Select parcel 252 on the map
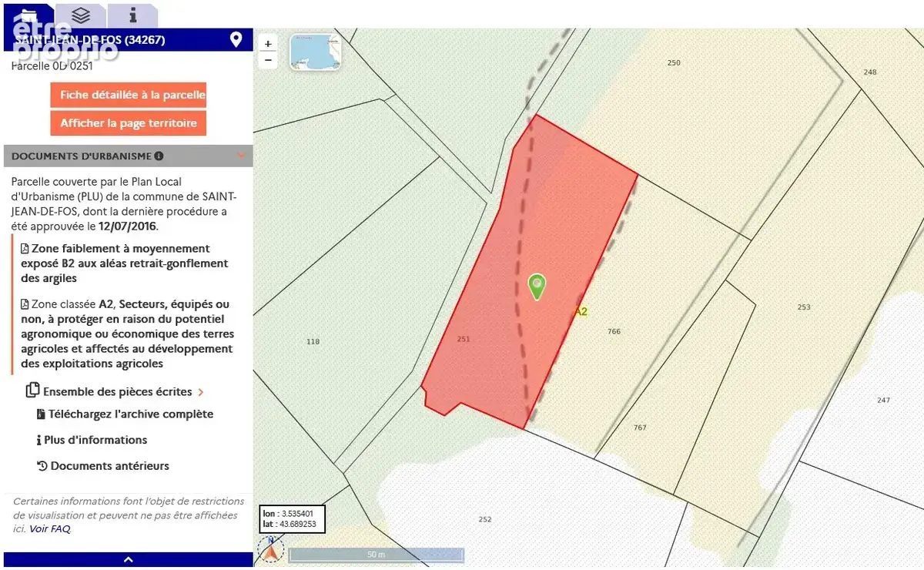 tap(484, 519)
